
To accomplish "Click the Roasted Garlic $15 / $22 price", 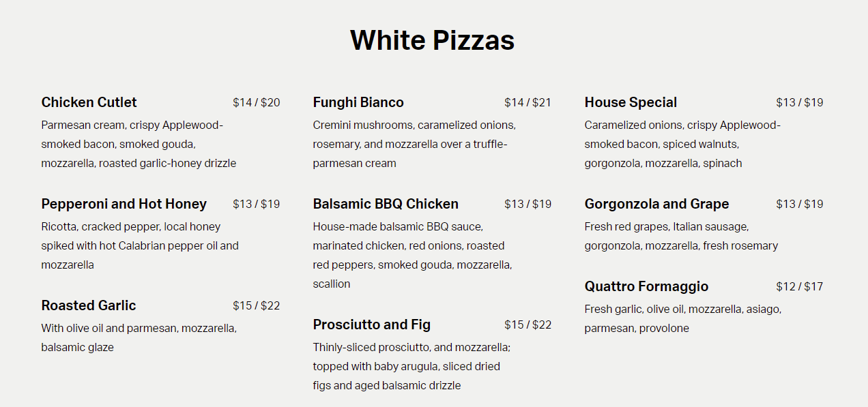I will [256, 306].
